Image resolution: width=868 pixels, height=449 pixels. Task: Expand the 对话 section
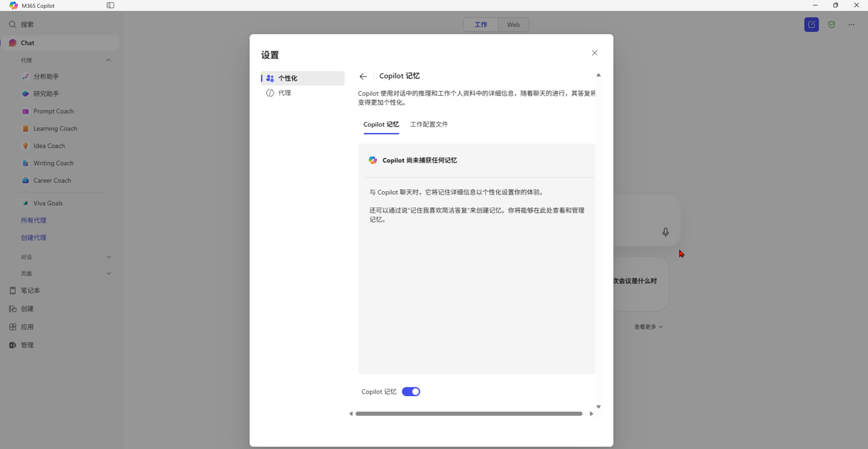[x=108, y=257]
